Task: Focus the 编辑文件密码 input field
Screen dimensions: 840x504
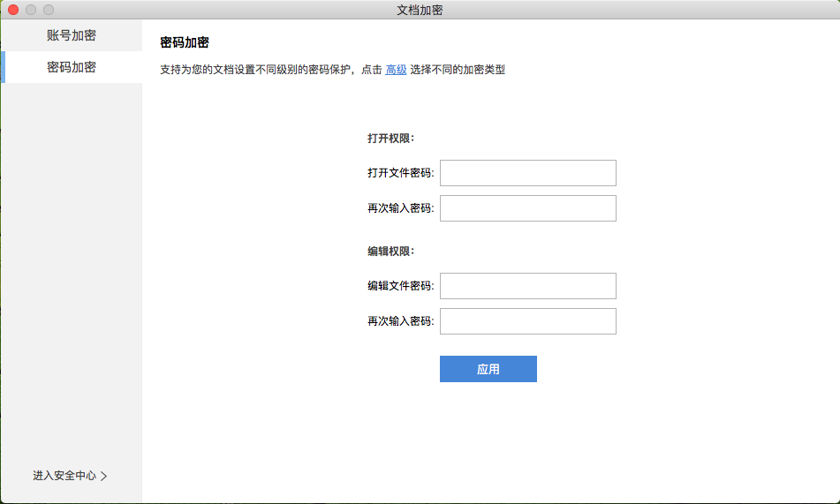Action: click(527, 286)
